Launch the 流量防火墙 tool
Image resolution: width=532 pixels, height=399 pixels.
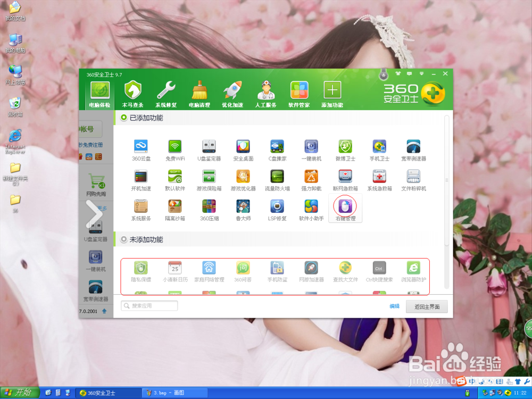coord(277,180)
